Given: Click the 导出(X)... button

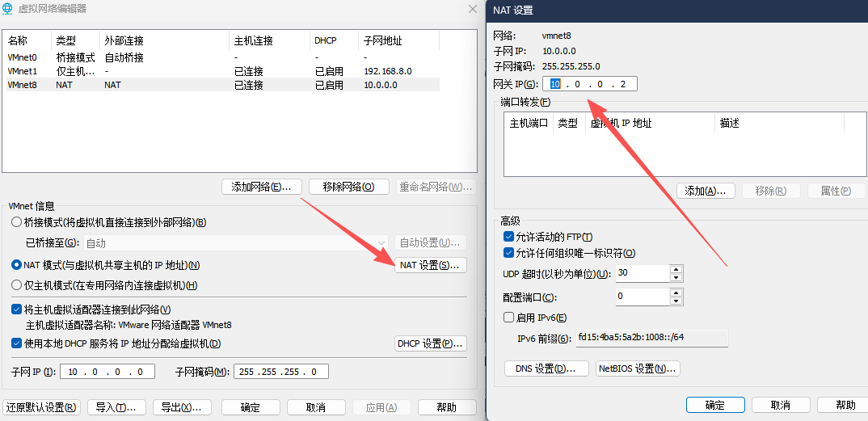Looking at the screenshot, I should pyautogui.click(x=182, y=408).
